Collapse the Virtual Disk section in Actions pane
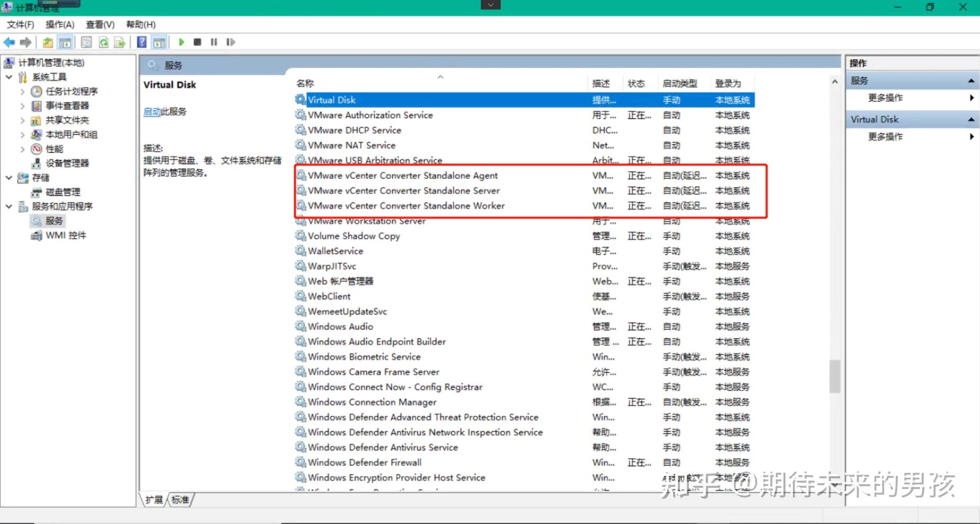980x524 pixels. click(x=972, y=119)
